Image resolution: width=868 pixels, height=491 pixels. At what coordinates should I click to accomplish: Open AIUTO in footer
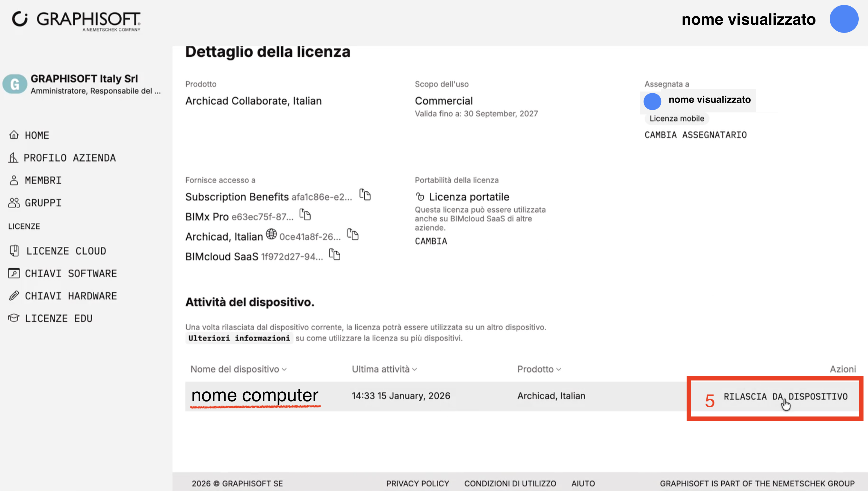coord(583,483)
